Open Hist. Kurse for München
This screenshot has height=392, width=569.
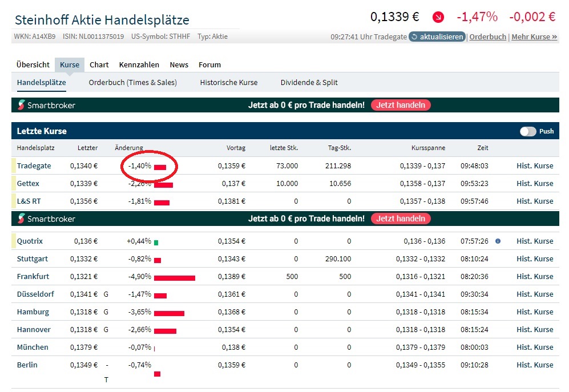535,347
